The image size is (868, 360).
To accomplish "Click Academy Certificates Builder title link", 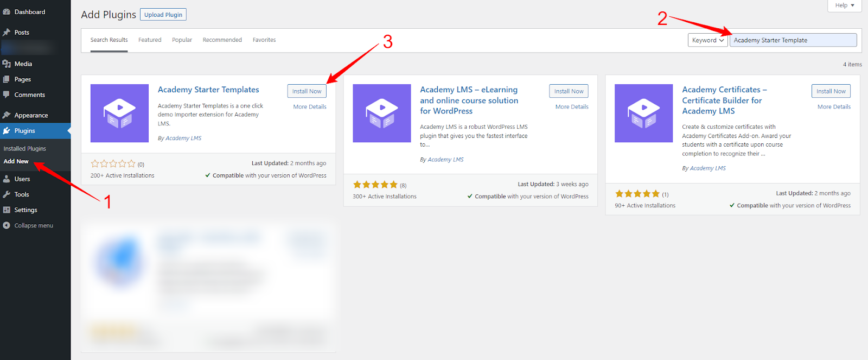I will click(x=724, y=100).
